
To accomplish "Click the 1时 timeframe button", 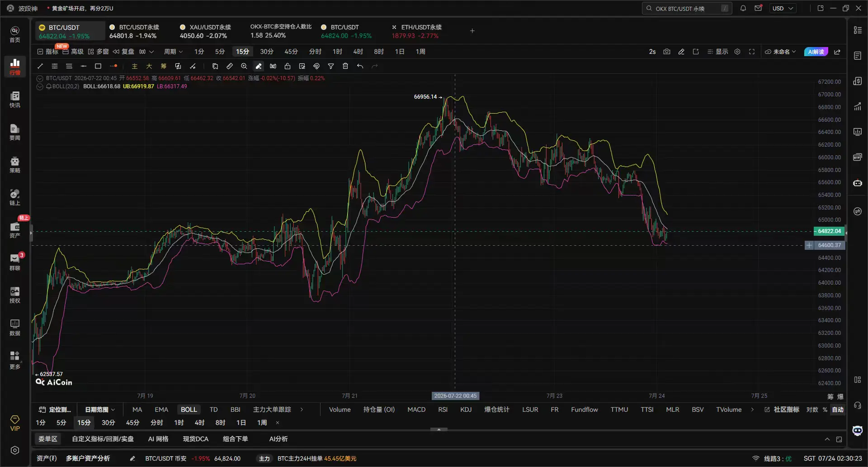I will click(x=337, y=52).
